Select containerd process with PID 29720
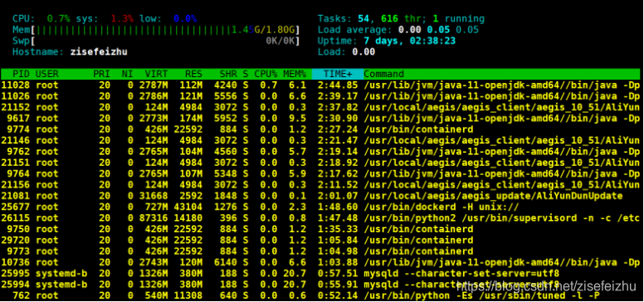644x302 pixels. point(320,240)
